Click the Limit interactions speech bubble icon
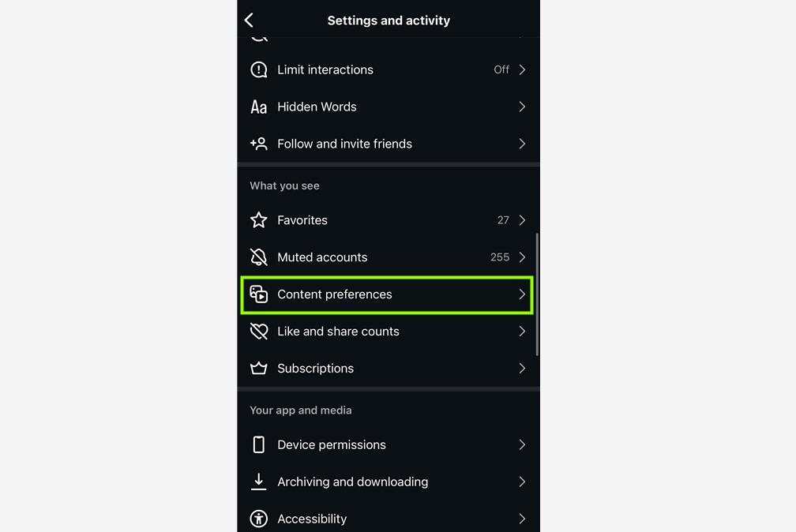This screenshot has width=796, height=532. [x=259, y=69]
